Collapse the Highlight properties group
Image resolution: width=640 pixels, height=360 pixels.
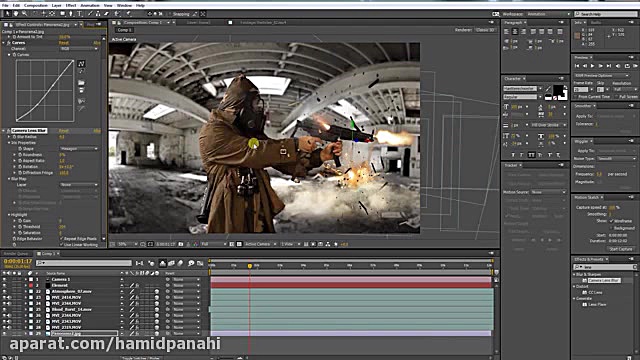pyautogui.click(x=9, y=215)
